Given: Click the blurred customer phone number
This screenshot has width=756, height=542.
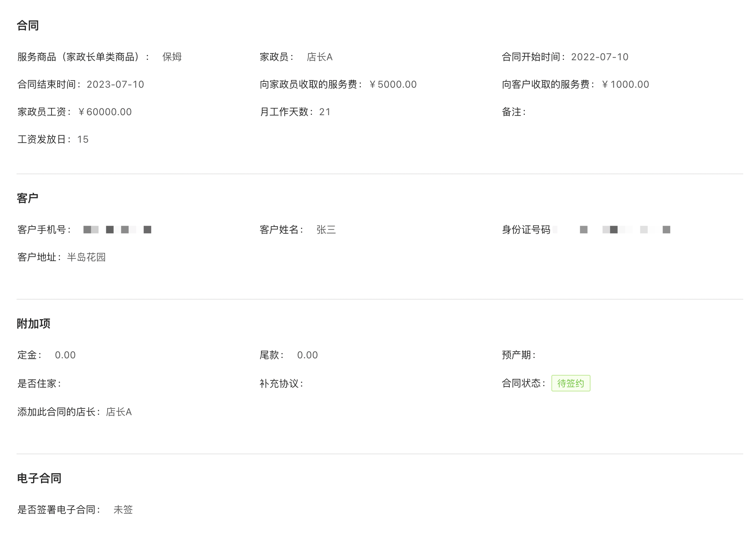Looking at the screenshot, I should point(117,230).
